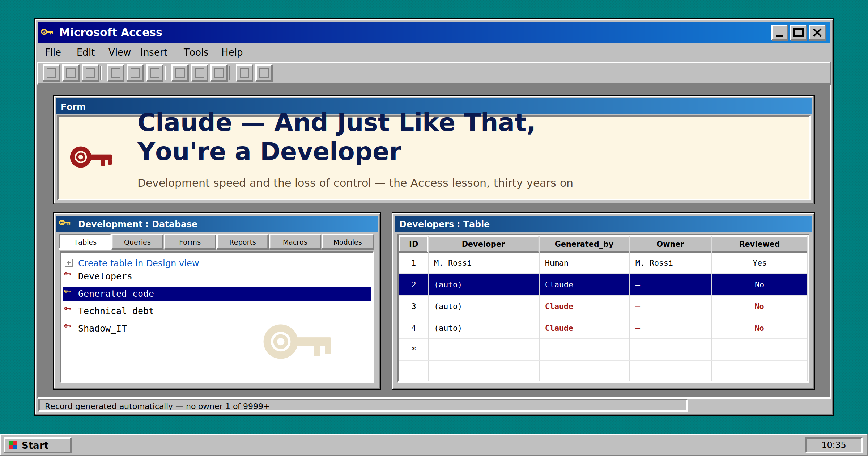The width and height of the screenshot is (868, 456).
Task: Select the Developers table entry
Action: point(105,276)
